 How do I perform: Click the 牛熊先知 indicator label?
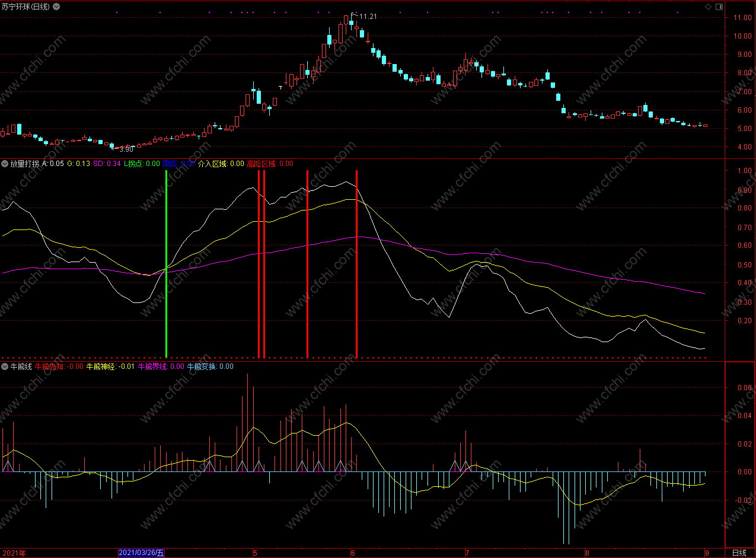pos(50,366)
